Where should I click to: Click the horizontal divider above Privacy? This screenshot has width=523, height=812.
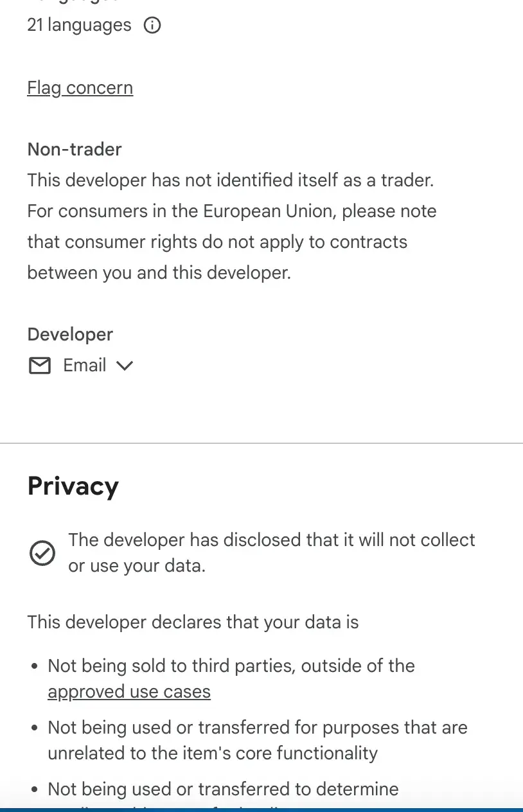[261, 443]
